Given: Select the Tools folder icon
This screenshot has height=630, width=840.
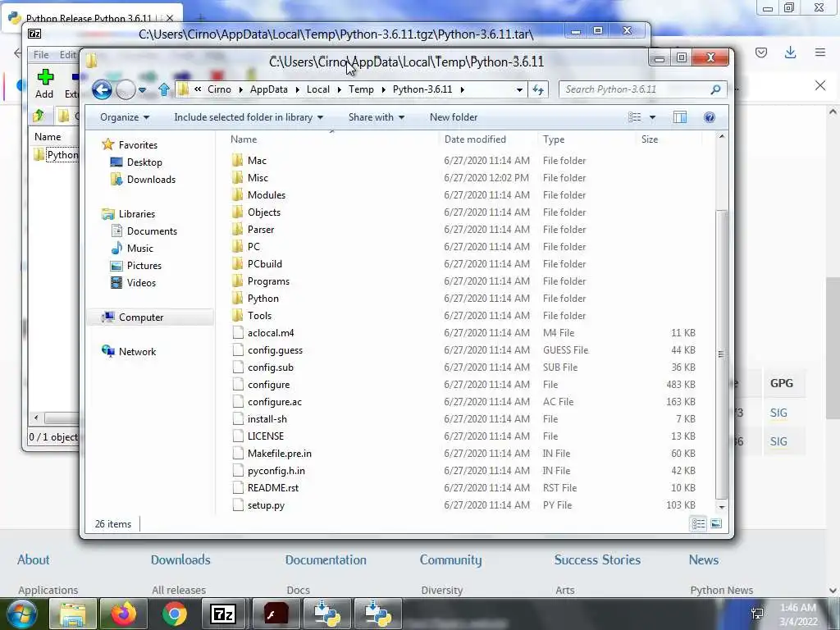Looking at the screenshot, I should coord(238,316).
